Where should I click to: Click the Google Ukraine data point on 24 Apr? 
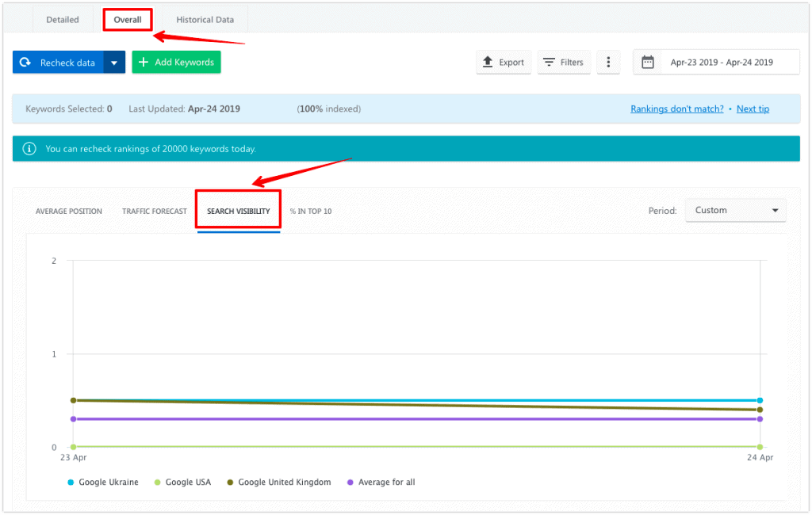pos(760,400)
